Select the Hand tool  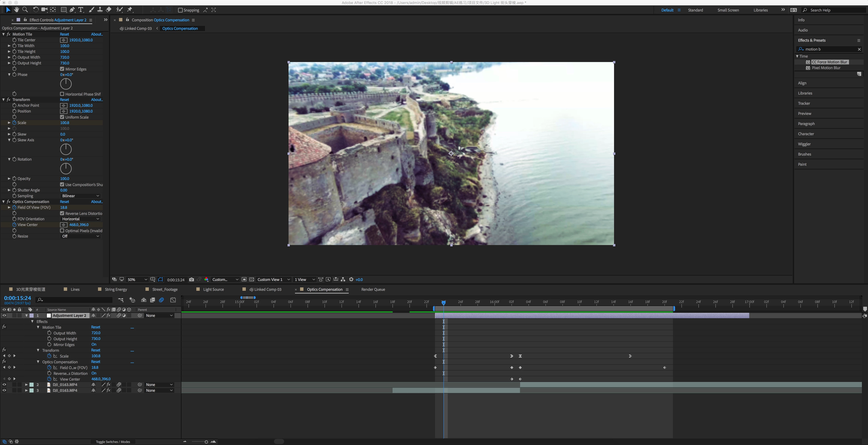(x=16, y=10)
